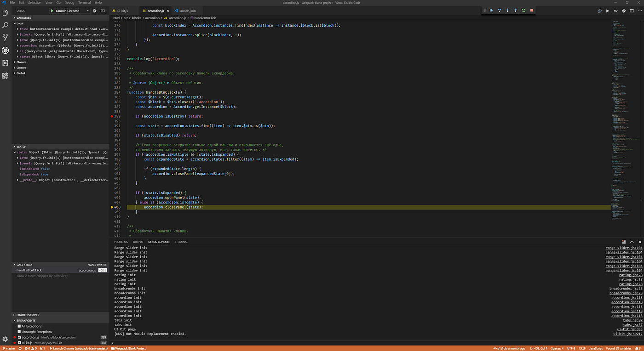Open Extensions view in activity bar

point(6,63)
